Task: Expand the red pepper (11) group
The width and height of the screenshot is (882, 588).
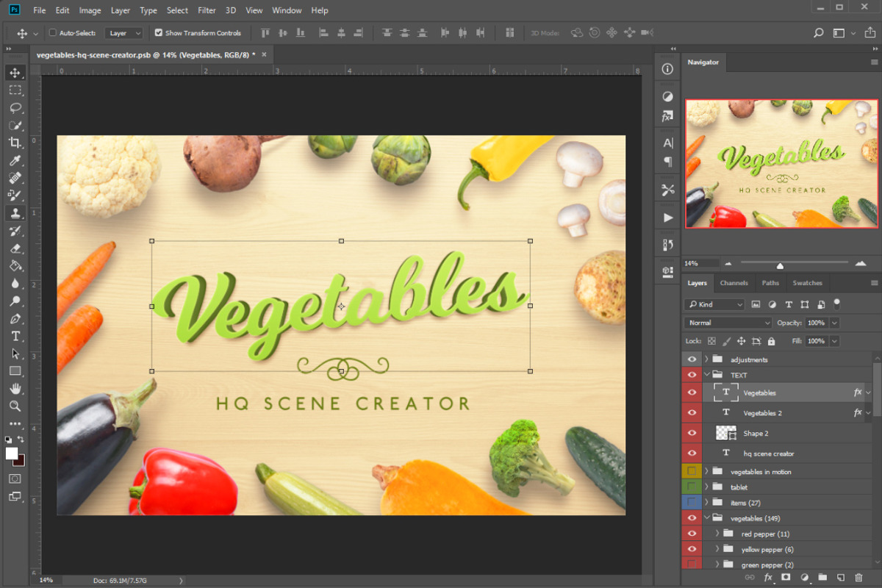Action: pyautogui.click(x=717, y=534)
